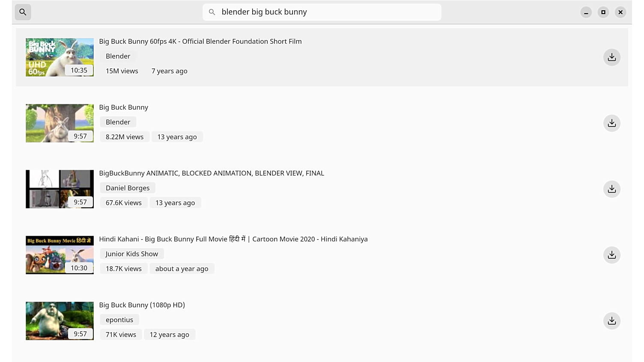
Task: Select the Hindi Kahani Full Movie title
Action: click(x=233, y=239)
